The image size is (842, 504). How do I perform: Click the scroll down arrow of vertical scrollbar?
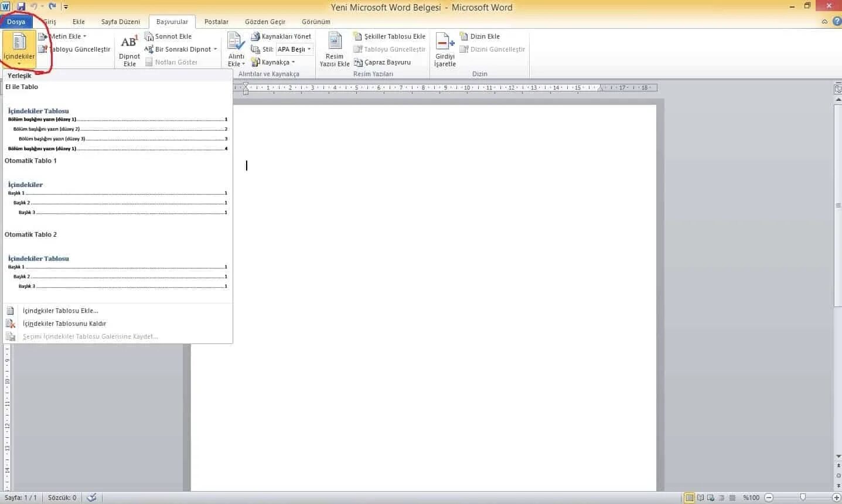click(838, 456)
